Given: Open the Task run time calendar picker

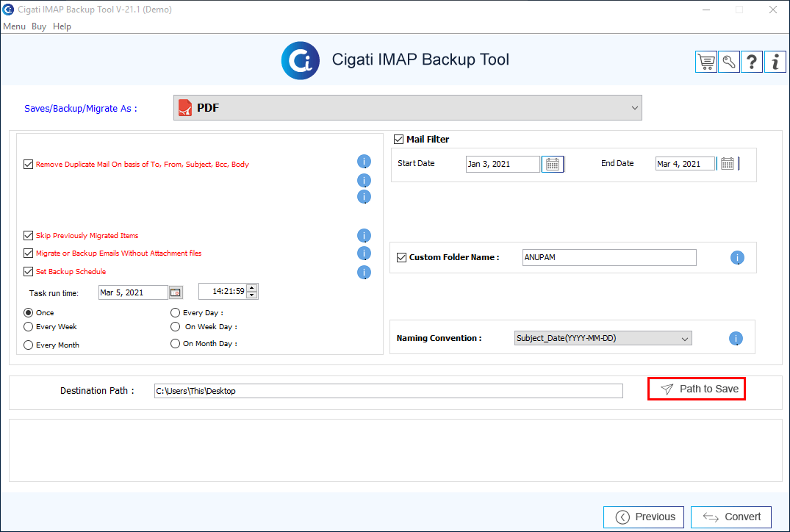Looking at the screenshot, I should (176, 292).
